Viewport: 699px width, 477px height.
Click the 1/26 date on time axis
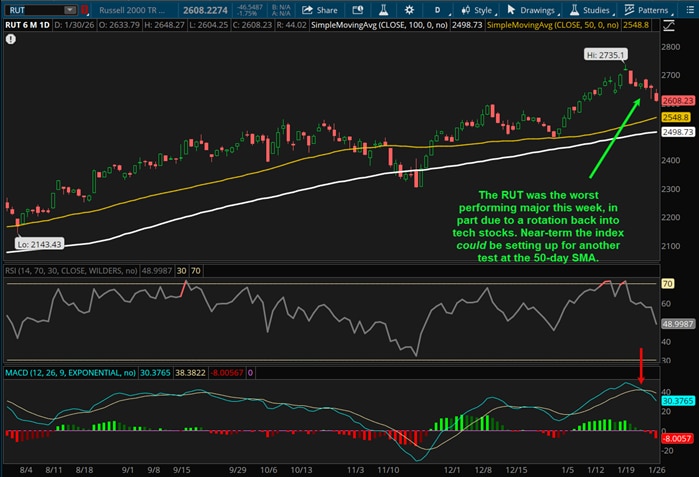657,470
